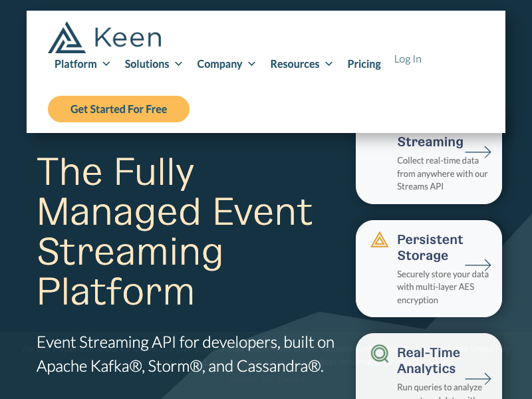Viewport: 532px width, 399px height.
Task: Expand the Platform dropdown chevron
Action: (x=106, y=63)
